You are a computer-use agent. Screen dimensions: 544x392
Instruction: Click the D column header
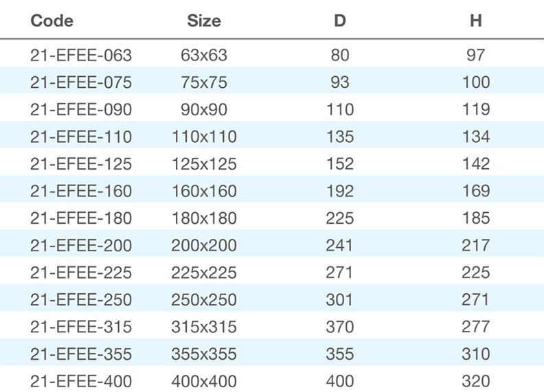coord(340,21)
